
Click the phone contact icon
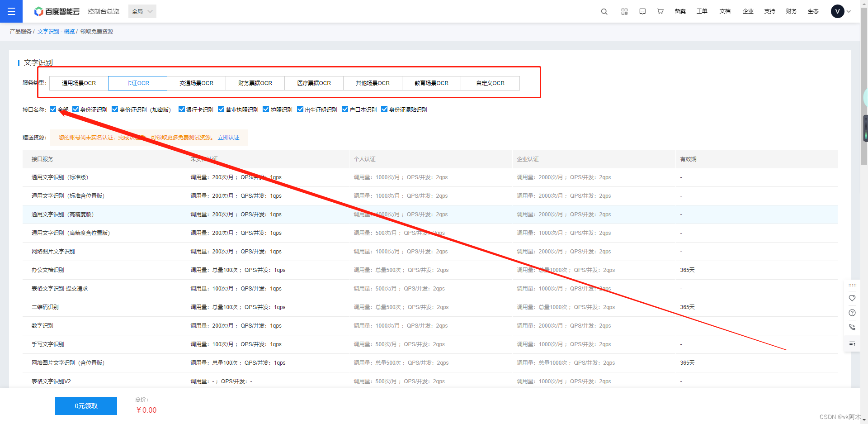(852, 327)
